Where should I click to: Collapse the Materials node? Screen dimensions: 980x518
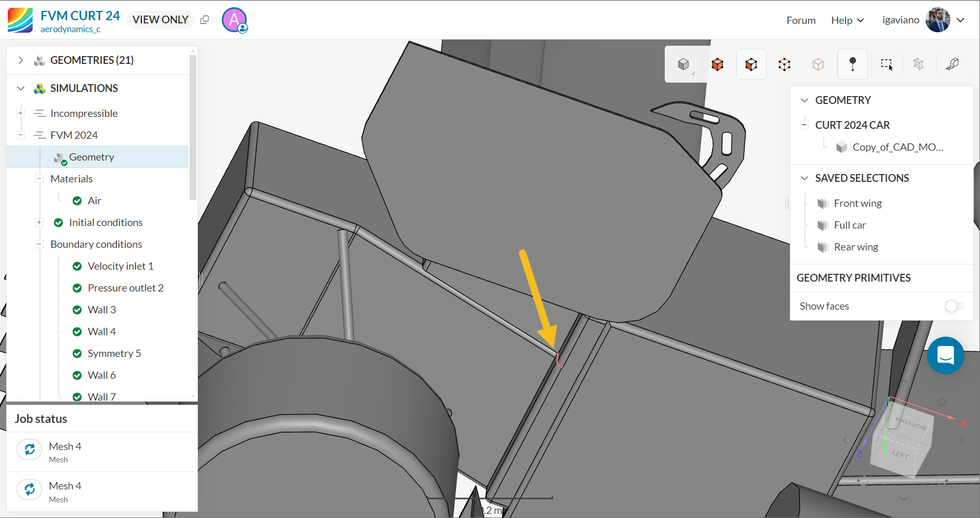[39, 179]
